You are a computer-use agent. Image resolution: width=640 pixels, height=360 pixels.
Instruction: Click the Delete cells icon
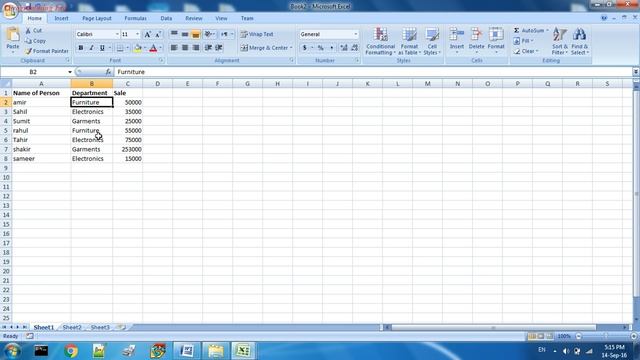click(476, 35)
